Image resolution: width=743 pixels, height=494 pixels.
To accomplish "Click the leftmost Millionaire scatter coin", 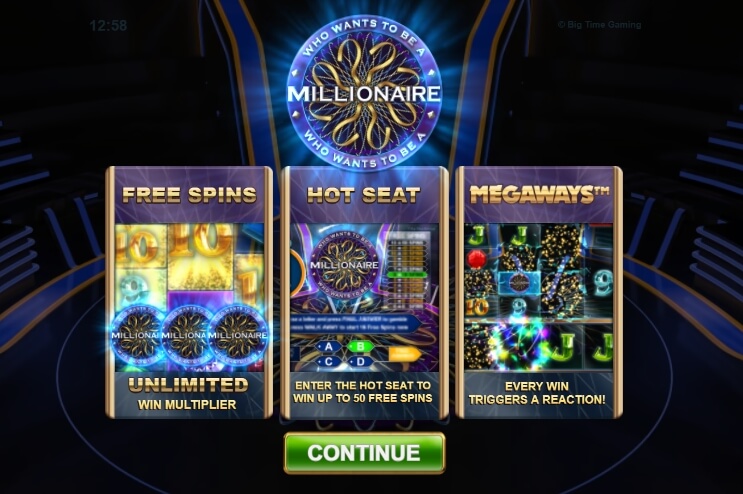I will click(138, 334).
